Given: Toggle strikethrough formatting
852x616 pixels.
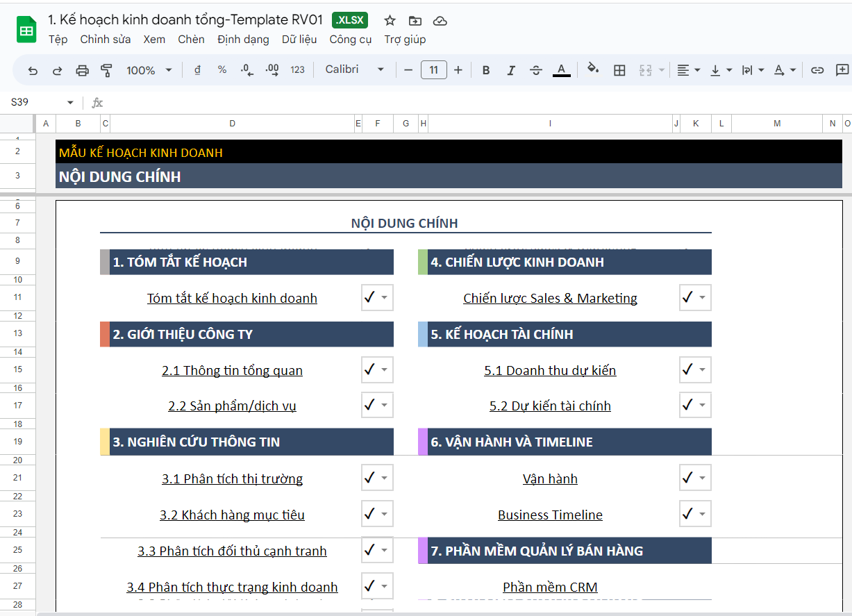Looking at the screenshot, I should (536, 70).
